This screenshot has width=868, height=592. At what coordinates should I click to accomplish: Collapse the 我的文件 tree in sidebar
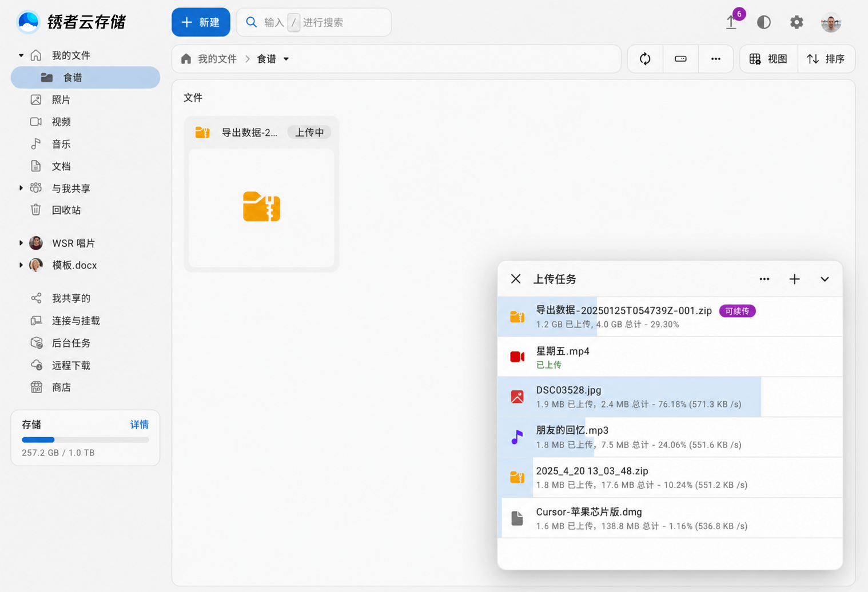21,55
